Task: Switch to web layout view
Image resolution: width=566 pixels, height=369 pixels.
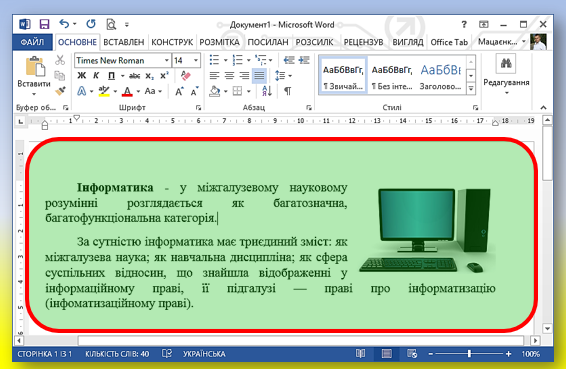Action: 412,353
